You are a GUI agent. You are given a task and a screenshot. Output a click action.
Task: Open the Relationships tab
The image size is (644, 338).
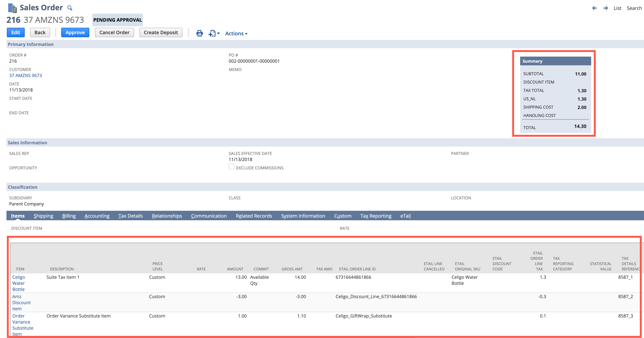(167, 216)
